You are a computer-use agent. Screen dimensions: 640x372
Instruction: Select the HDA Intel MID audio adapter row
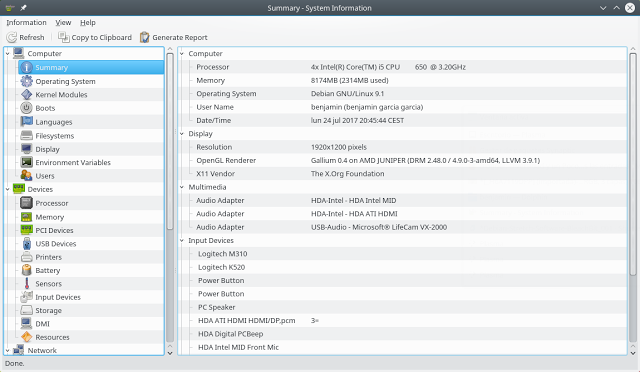[x=402, y=200]
